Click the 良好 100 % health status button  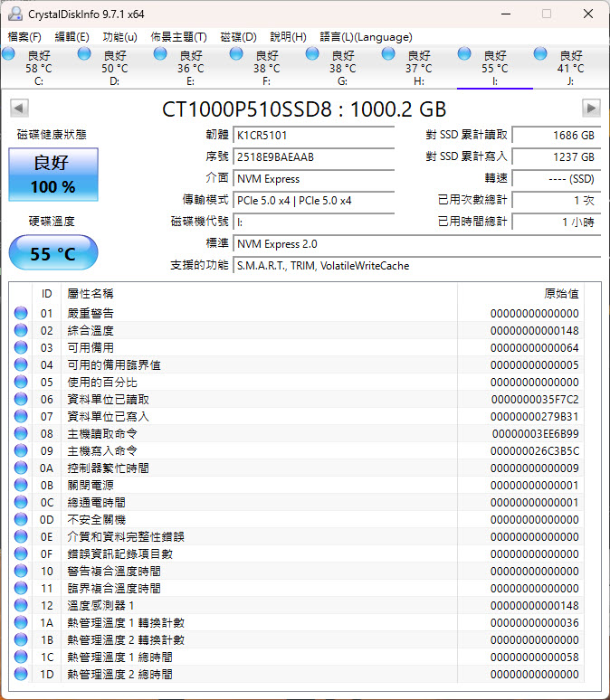[x=53, y=175]
